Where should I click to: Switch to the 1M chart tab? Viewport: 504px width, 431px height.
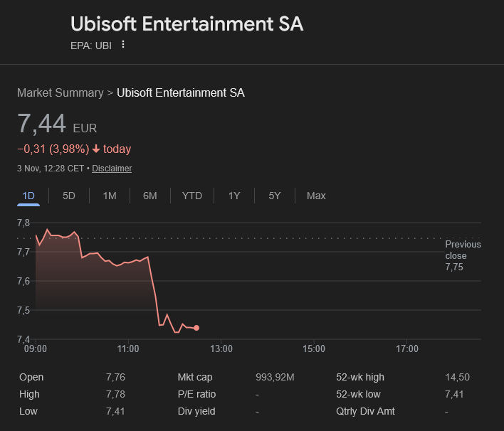click(x=110, y=196)
